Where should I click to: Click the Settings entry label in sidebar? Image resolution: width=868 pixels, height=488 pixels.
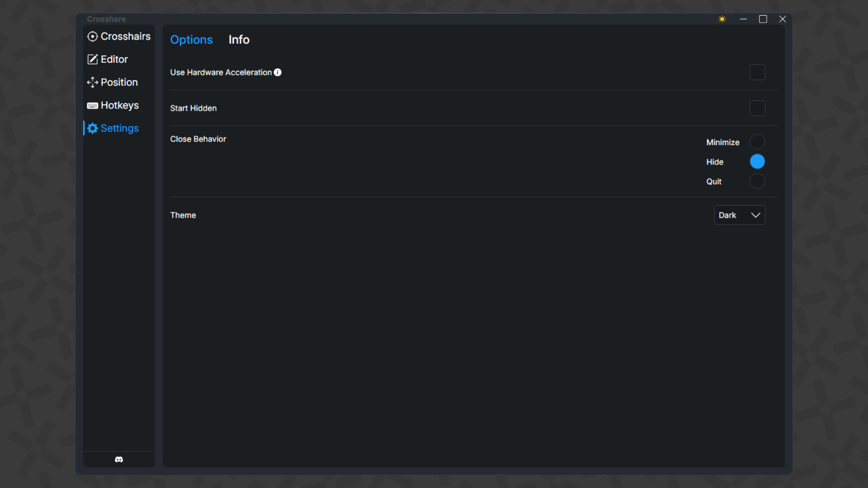click(x=119, y=128)
